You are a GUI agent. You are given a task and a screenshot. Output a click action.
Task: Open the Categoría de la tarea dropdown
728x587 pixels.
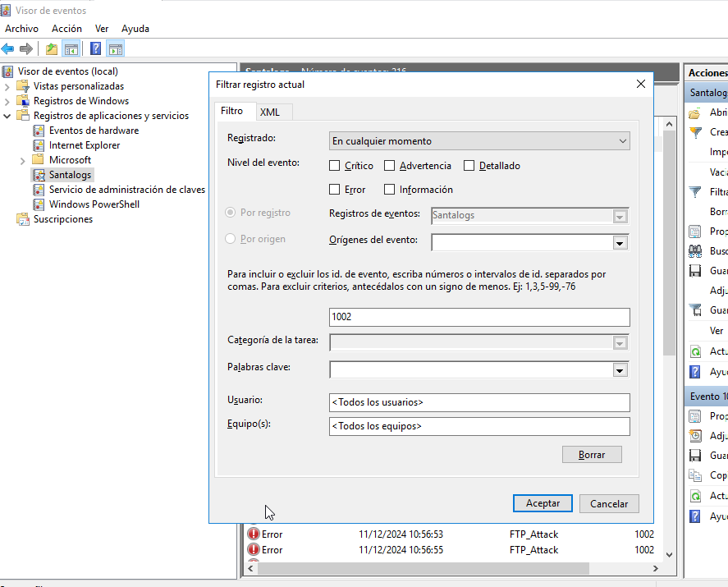[x=620, y=343]
